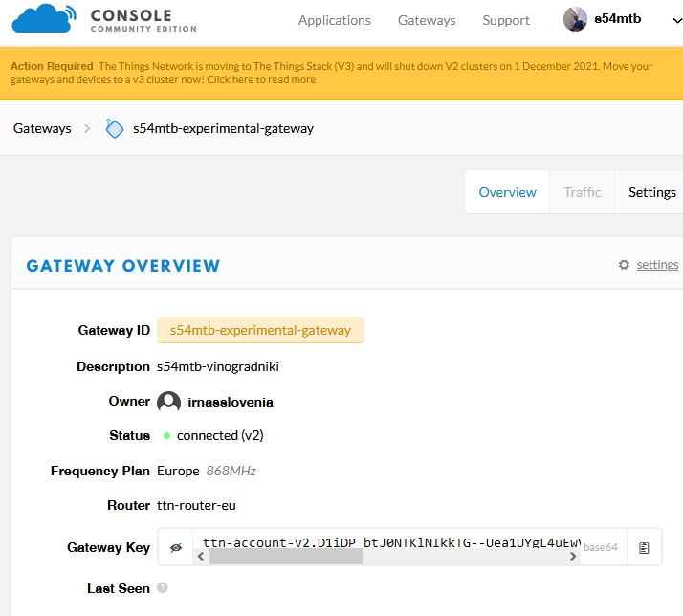
Task: Click the settings gear icon
Action: coord(624,264)
